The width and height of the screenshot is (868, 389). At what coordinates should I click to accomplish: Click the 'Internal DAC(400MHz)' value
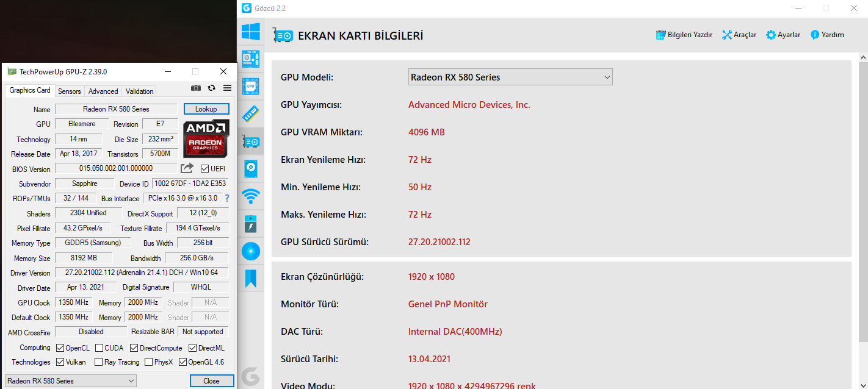(x=455, y=332)
